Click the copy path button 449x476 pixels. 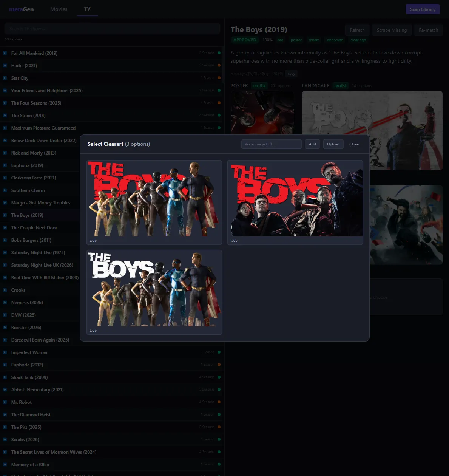point(292,74)
